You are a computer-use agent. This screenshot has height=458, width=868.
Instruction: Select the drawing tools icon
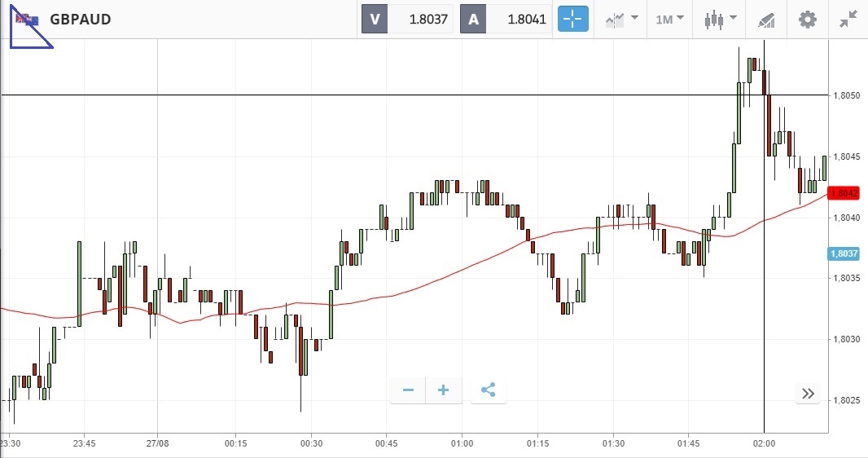point(766,19)
